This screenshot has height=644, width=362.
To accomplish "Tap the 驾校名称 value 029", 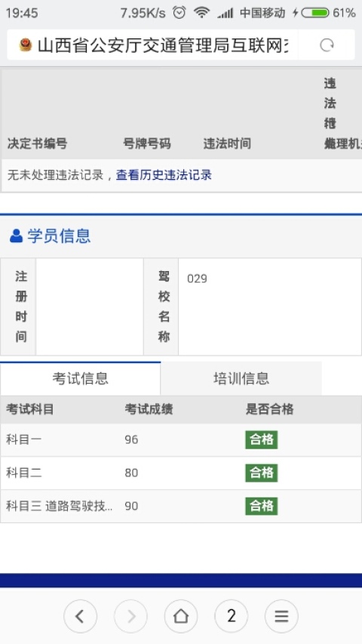I will click(197, 279).
